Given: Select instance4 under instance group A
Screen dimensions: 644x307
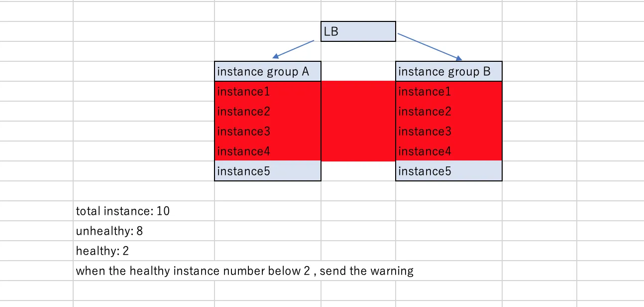Looking at the screenshot, I should coord(267,151).
